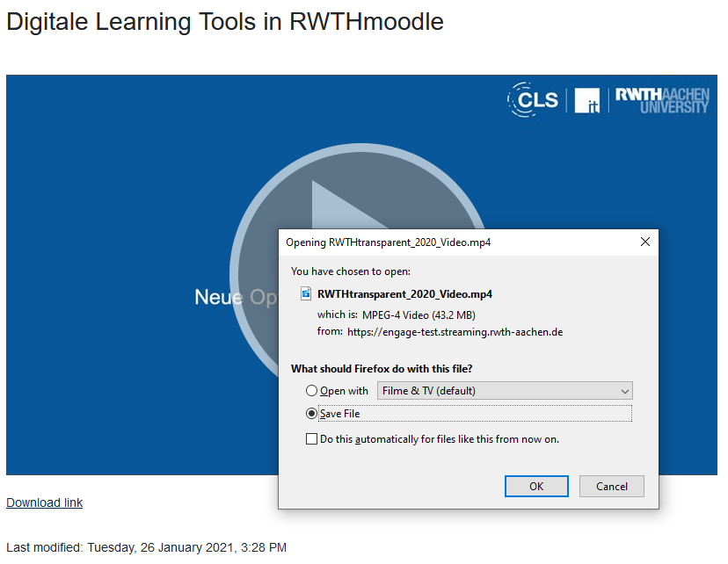Click the CLS logo in the video header

coord(533,100)
